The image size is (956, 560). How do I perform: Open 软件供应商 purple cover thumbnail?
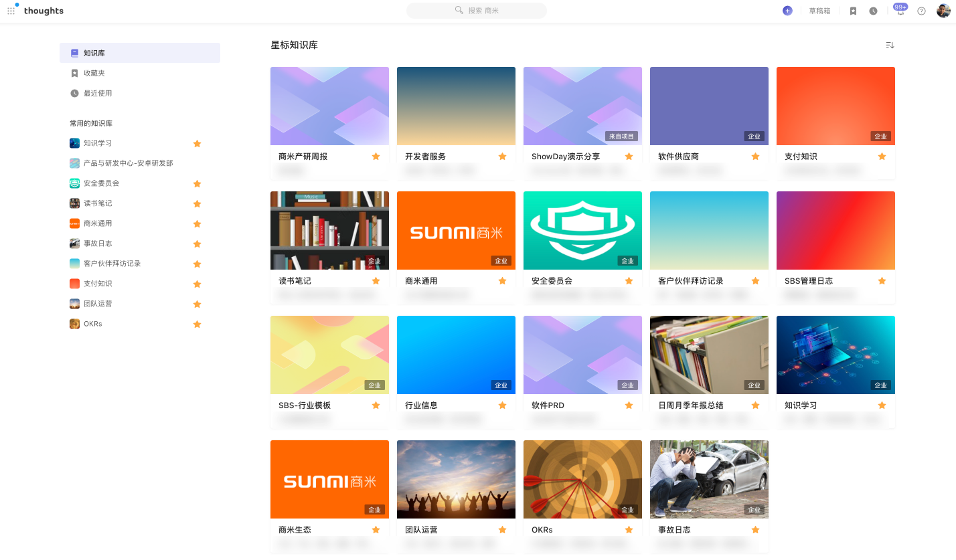(x=709, y=106)
